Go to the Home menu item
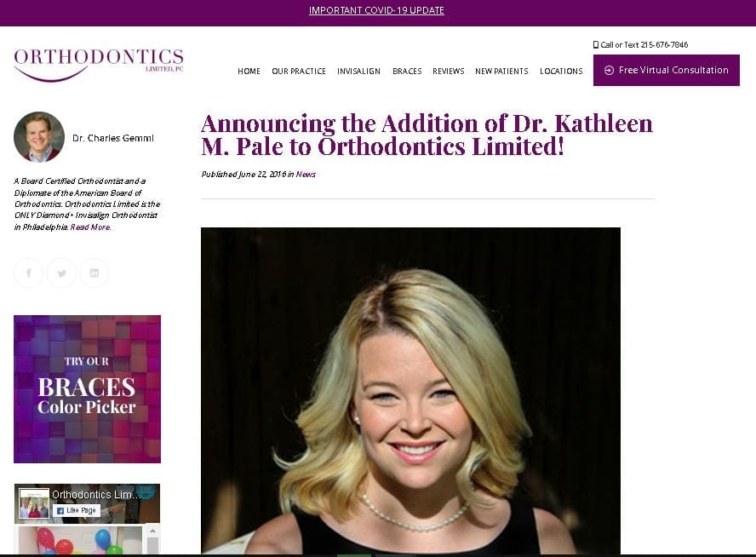The height and width of the screenshot is (557, 756). tap(249, 72)
